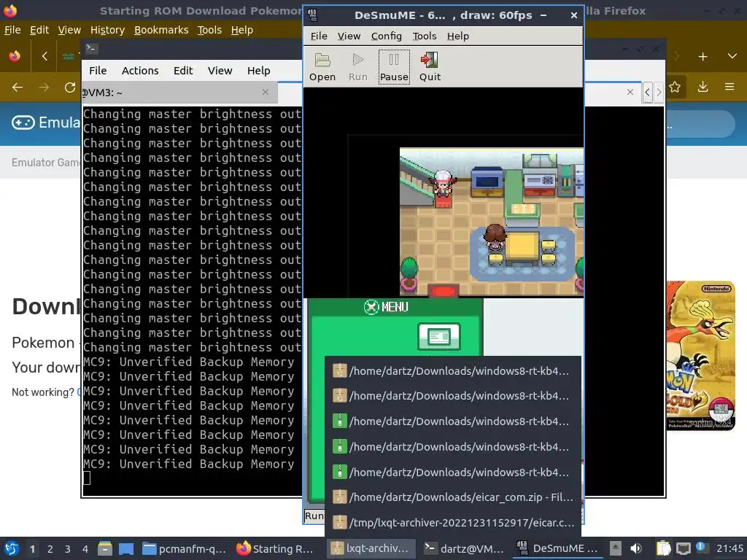Open Firefox hamburger application menu

click(729, 87)
